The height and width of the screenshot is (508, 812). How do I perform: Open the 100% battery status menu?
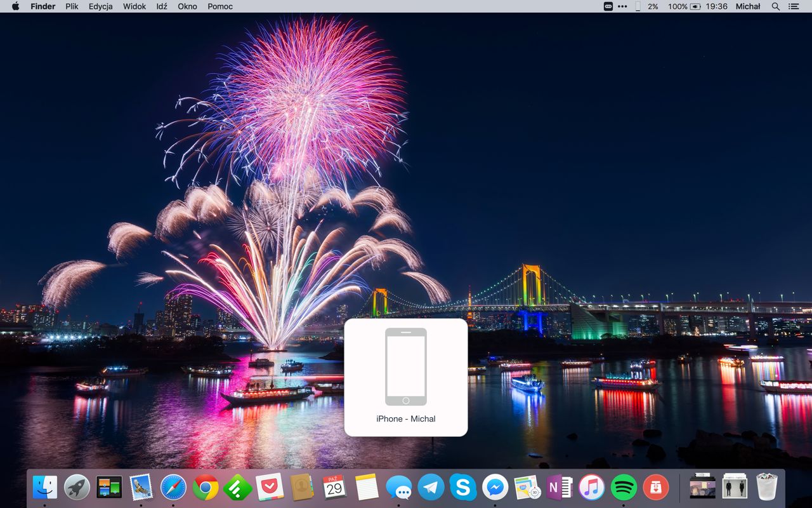[x=684, y=6]
